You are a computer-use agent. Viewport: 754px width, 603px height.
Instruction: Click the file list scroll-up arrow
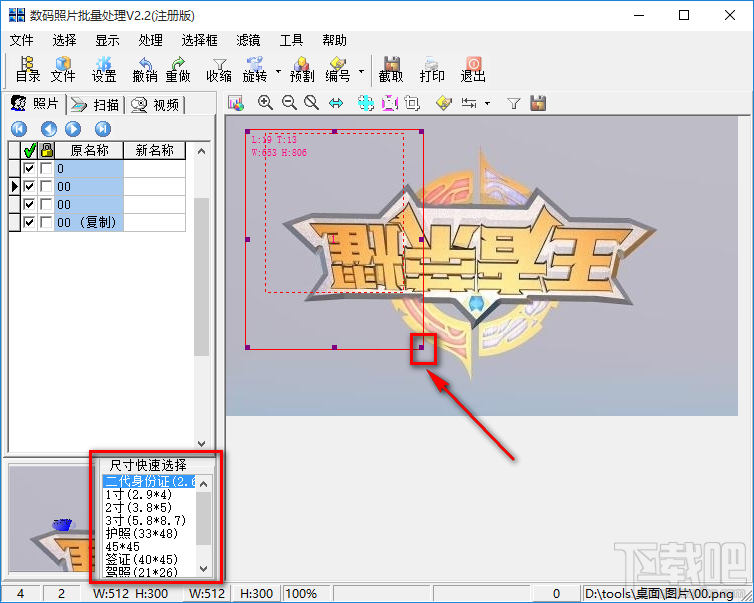(201, 151)
